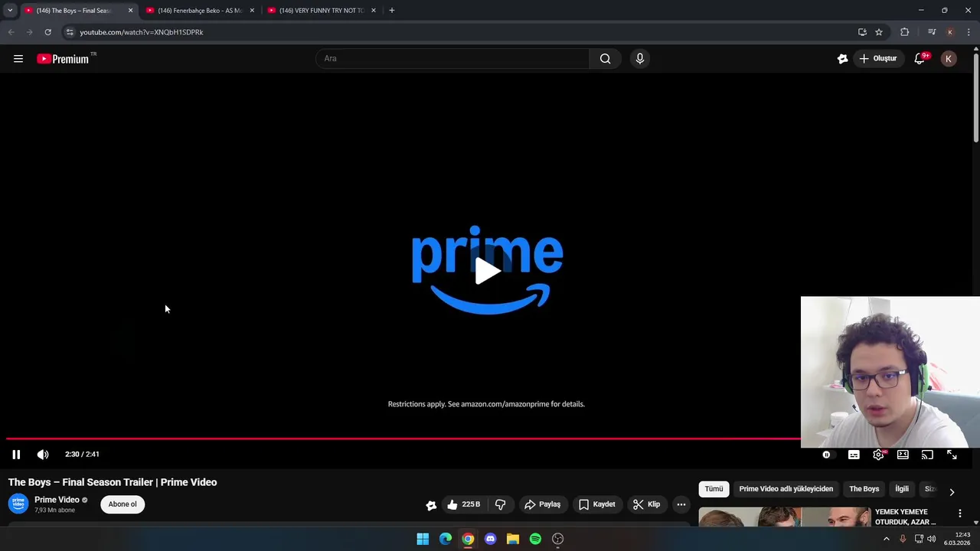Save the video with Kaydet

tap(596, 504)
